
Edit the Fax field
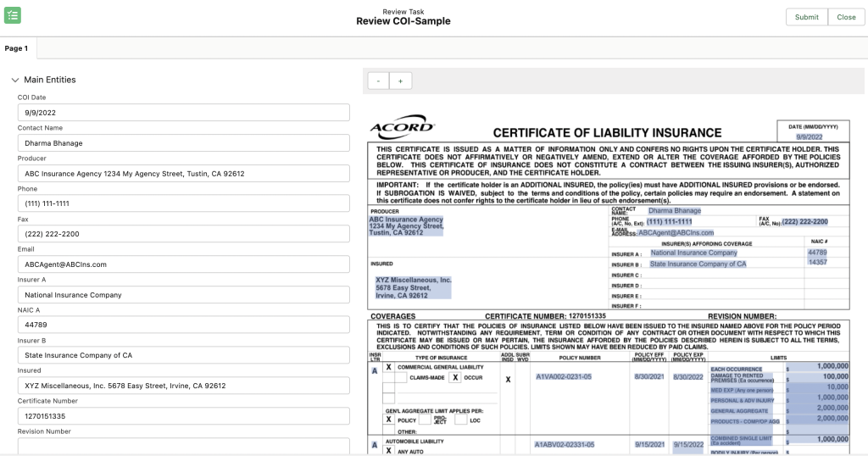183,234
